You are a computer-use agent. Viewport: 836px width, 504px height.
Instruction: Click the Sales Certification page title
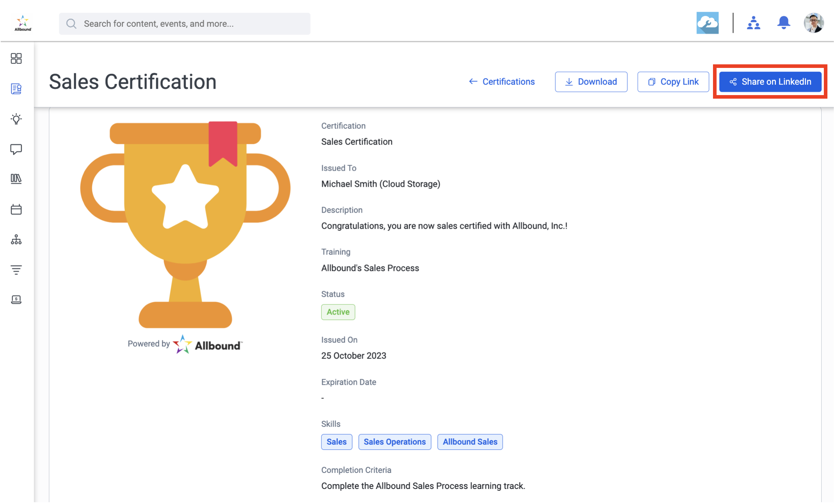click(133, 82)
